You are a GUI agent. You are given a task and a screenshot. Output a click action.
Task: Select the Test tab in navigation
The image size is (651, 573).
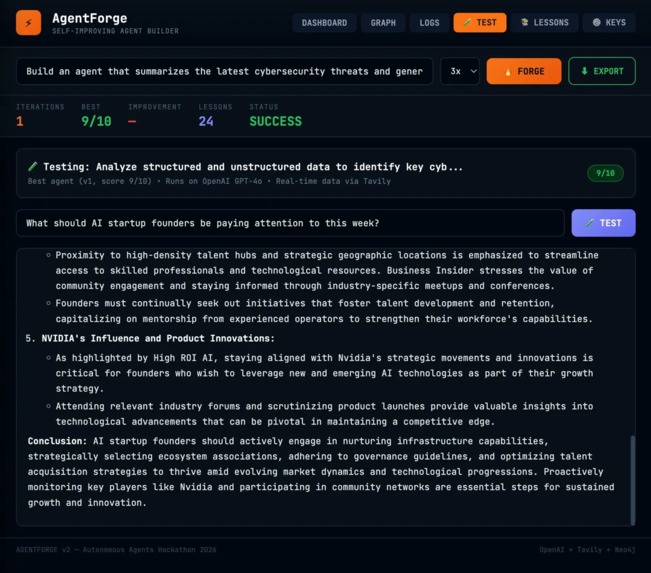coord(480,22)
